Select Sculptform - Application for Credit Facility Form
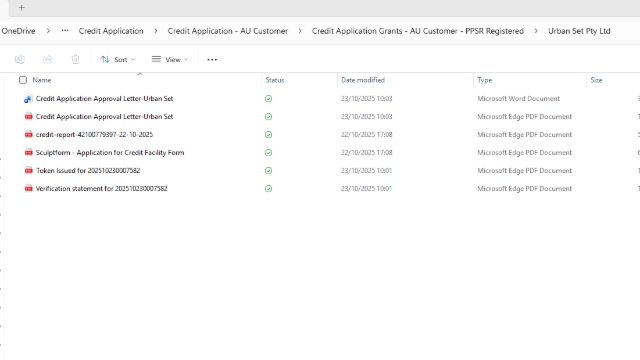 pos(110,152)
